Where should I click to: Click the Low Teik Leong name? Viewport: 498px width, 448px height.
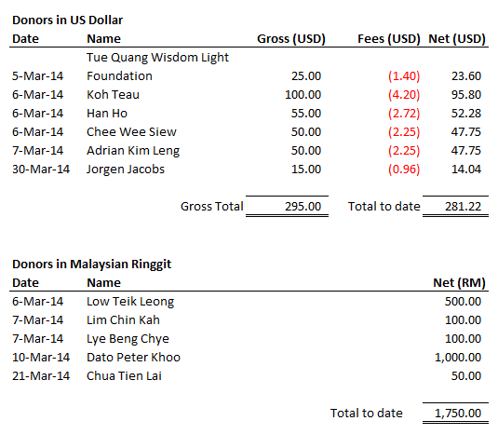tap(130, 302)
